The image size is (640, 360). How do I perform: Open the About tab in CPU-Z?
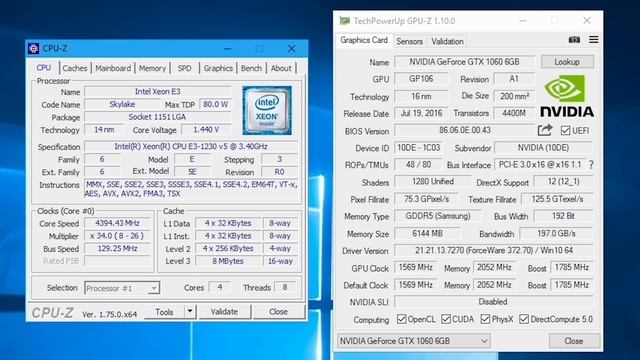click(x=281, y=68)
